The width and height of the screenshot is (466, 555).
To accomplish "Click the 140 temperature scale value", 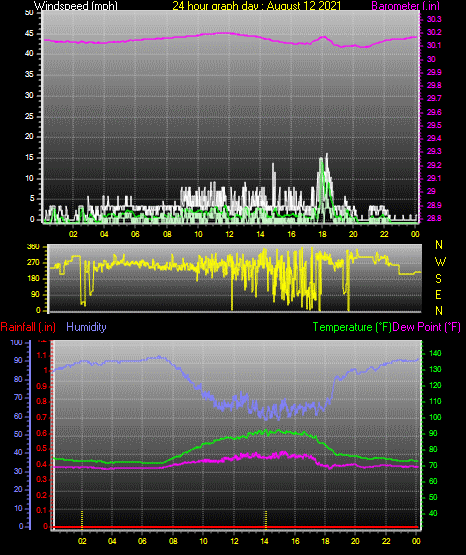I will click(435, 353).
